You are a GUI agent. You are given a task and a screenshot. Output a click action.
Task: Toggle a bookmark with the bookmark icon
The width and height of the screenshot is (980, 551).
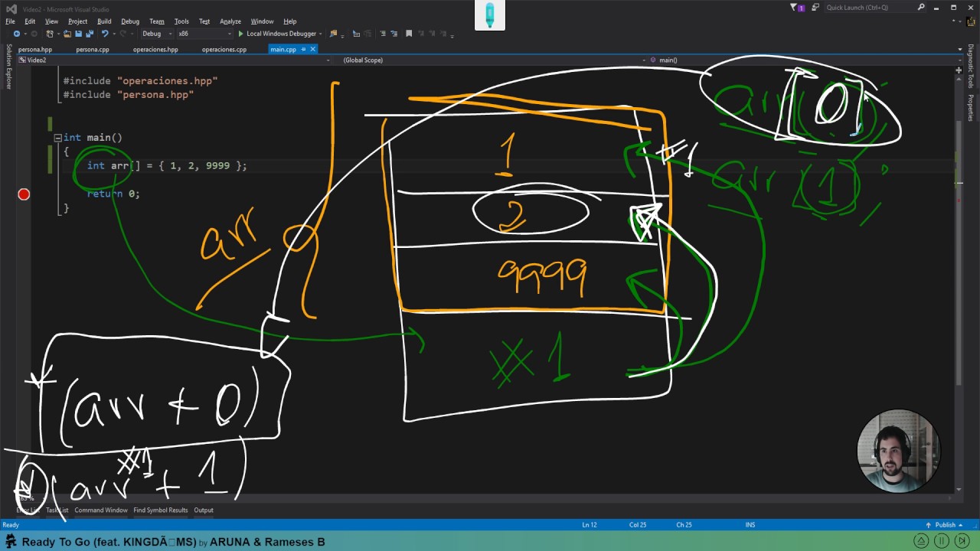(x=409, y=34)
